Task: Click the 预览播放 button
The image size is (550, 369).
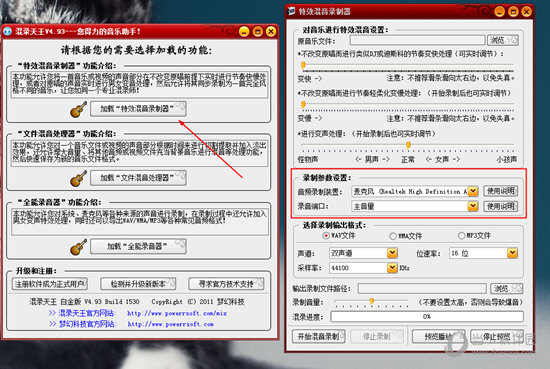Action: click(438, 337)
